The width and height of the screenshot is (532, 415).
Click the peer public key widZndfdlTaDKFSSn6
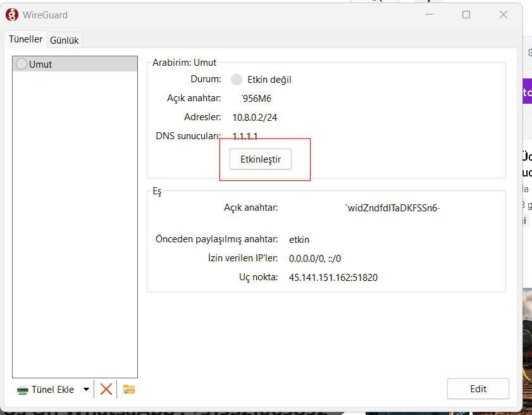pos(392,208)
